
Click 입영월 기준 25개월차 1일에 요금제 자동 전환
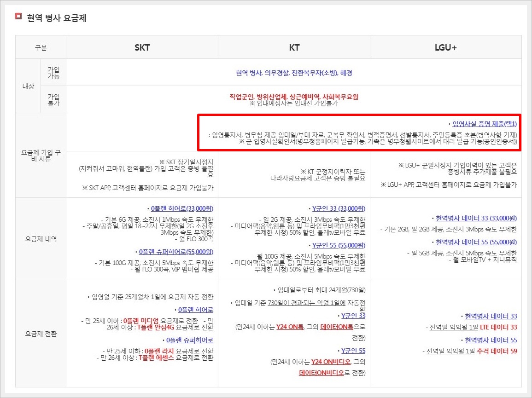tap(150, 297)
